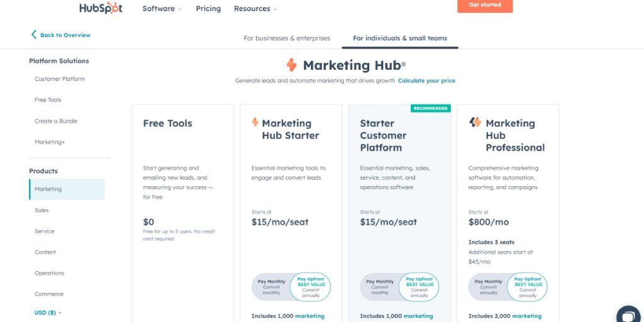The width and height of the screenshot is (644, 322).
Task: Click the HubSpot logo
Action: (x=101, y=8)
